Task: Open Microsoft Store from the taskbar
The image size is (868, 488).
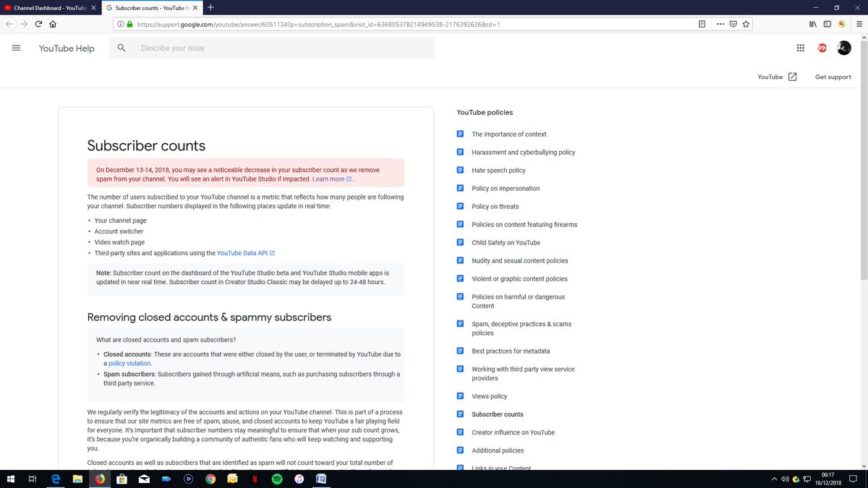Action: (x=122, y=479)
